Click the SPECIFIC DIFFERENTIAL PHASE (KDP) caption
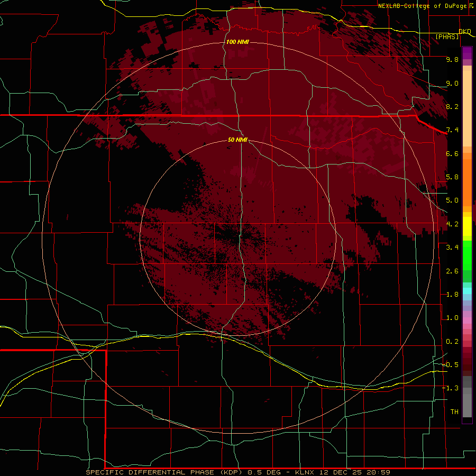The height and width of the screenshot is (476, 476). tap(164, 472)
